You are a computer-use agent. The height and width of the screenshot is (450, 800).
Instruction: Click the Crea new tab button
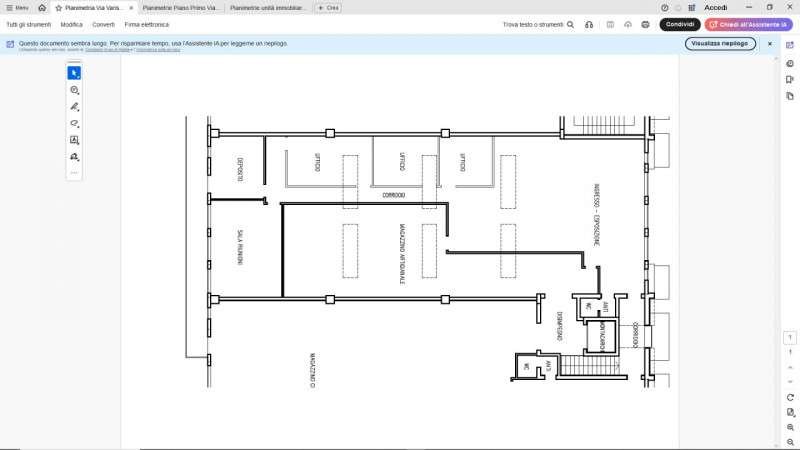[328, 8]
